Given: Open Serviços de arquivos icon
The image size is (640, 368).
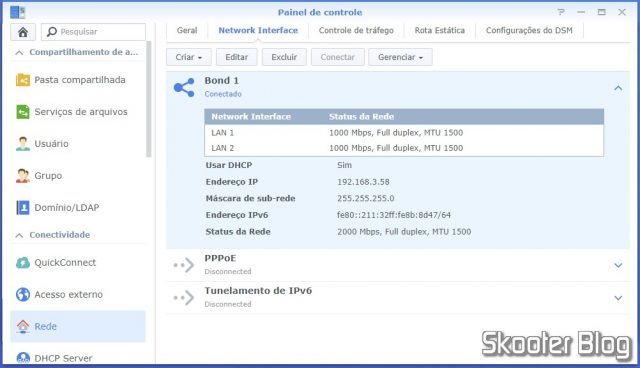Looking at the screenshot, I should point(23,112).
